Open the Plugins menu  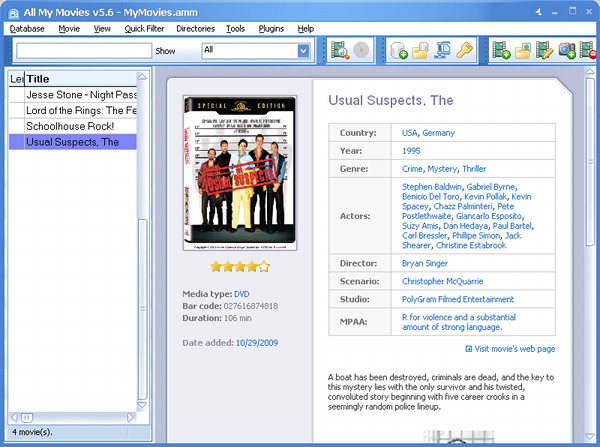[x=271, y=29]
